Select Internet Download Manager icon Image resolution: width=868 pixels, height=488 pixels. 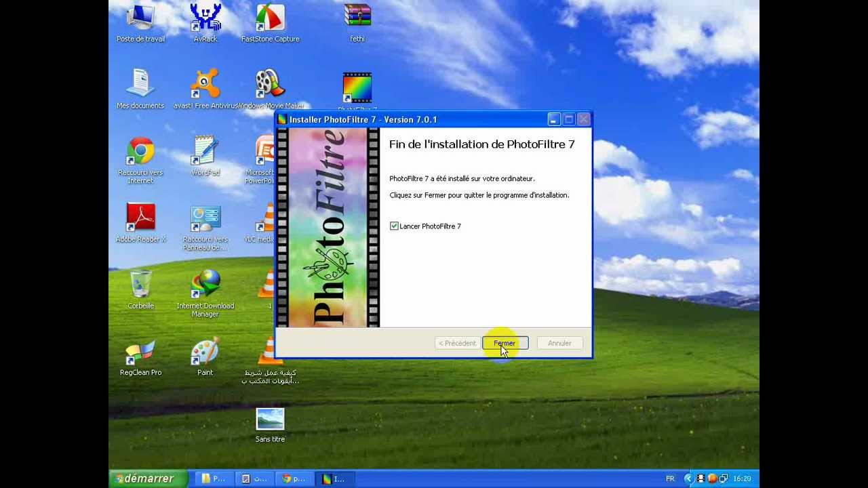pyautogui.click(x=205, y=293)
